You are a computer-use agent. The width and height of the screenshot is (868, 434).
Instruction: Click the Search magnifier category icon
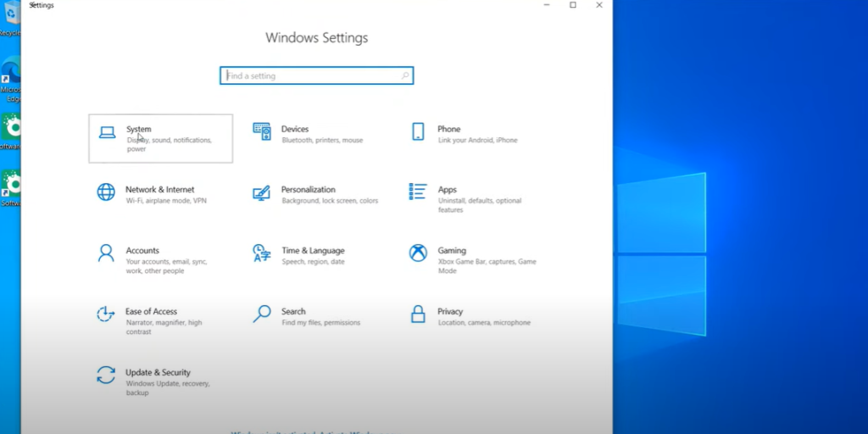tap(261, 314)
